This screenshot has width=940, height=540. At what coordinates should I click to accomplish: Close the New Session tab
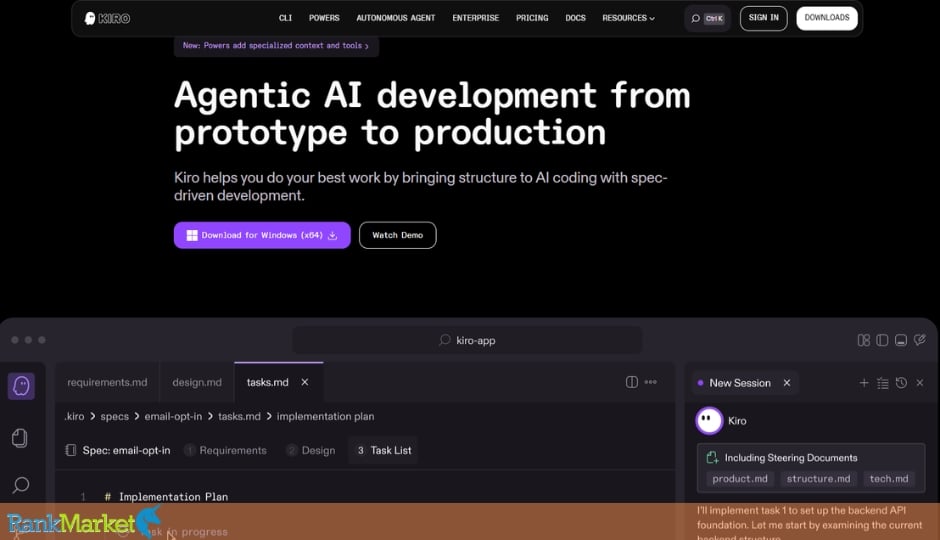pyautogui.click(x=787, y=383)
